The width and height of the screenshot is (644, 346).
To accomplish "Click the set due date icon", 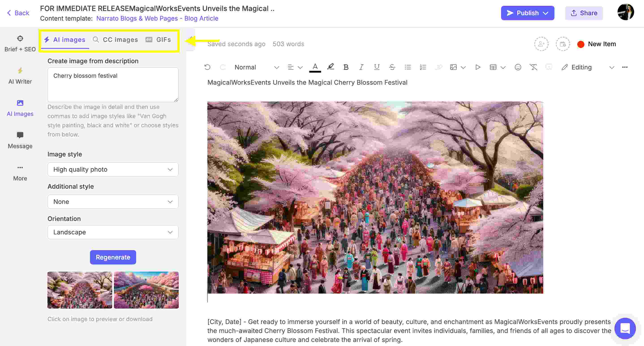I will 563,44.
